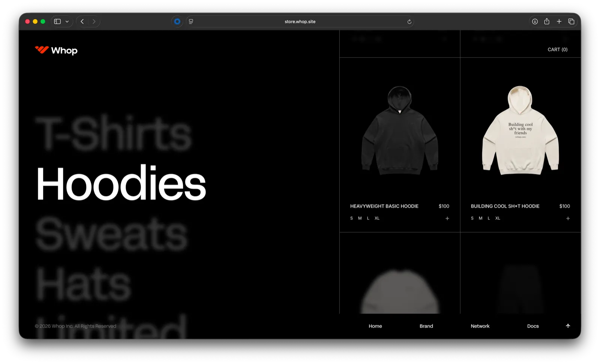This screenshot has height=364, width=600.
Task: Click the Whop logo
Action: [56, 50]
